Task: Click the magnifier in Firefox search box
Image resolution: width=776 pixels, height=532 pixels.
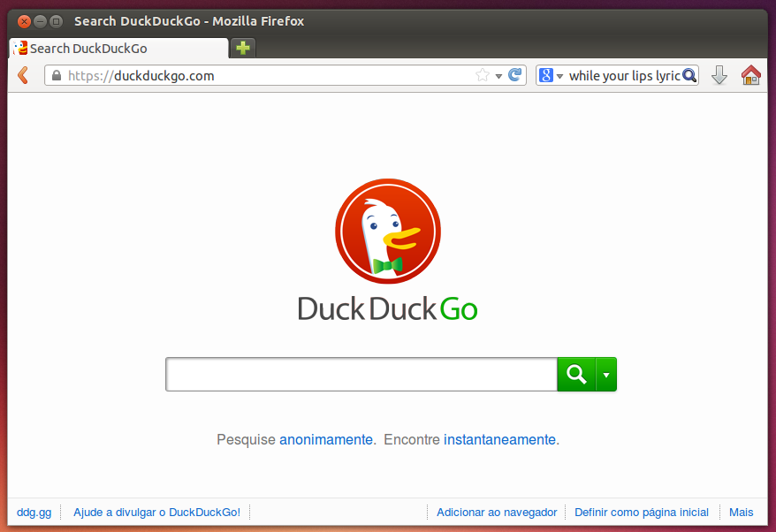Action: coord(689,76)
